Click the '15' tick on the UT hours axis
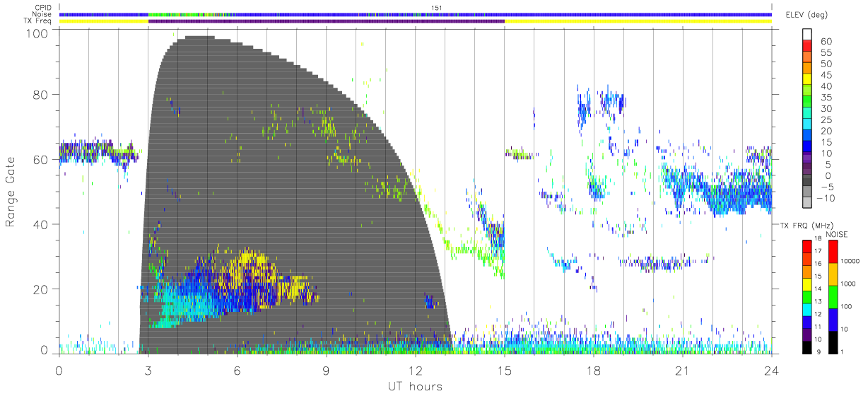Screen dimensions: 868x401 (504, 369)
